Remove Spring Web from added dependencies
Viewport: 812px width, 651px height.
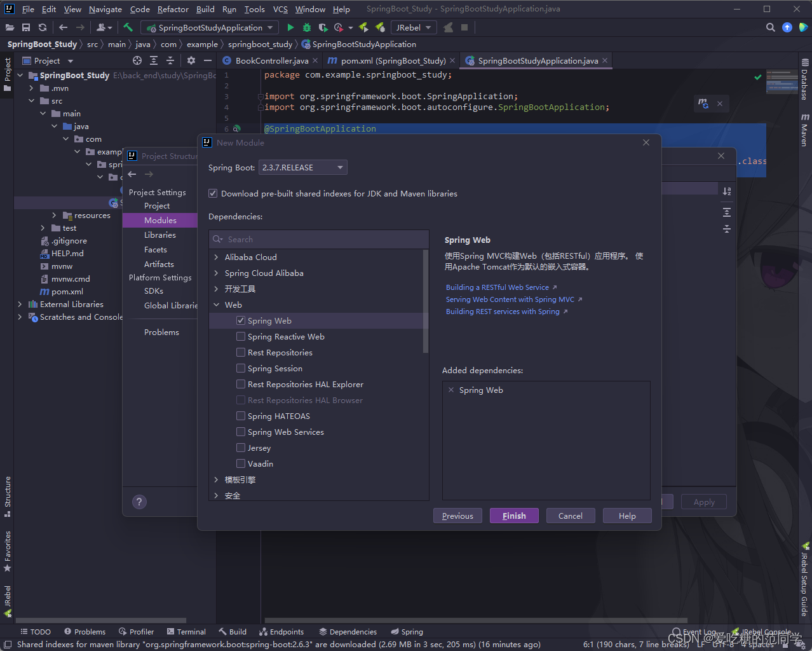(x=451, y=390)
